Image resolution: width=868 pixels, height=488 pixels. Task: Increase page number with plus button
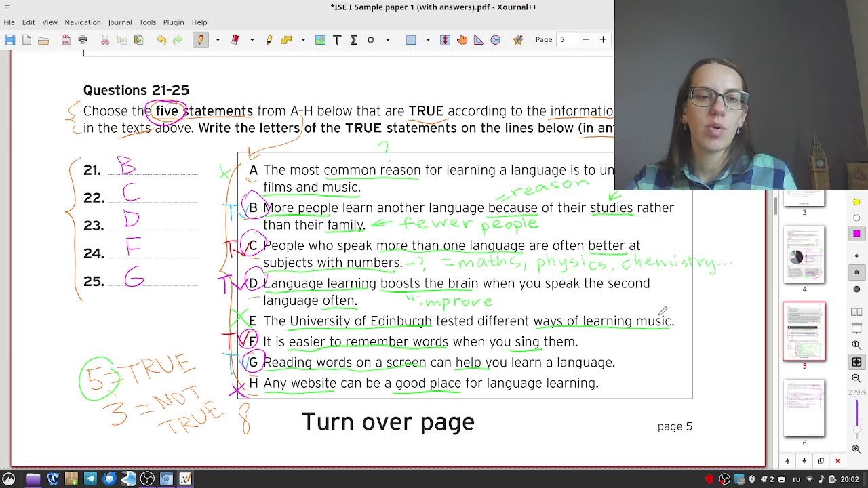coord(603,40)
